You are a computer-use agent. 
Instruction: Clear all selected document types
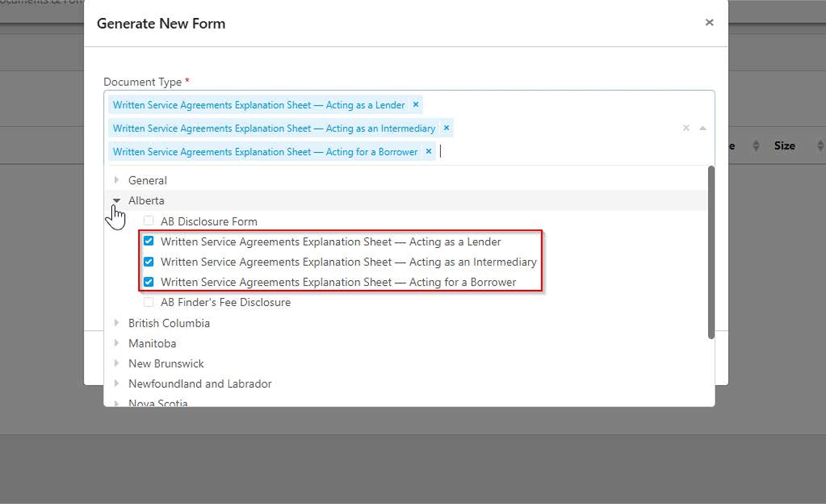coord(686,128)
